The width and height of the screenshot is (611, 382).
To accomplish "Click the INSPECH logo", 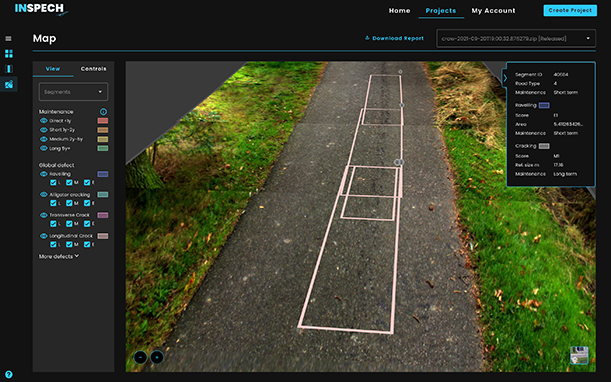I will point(41,9).
